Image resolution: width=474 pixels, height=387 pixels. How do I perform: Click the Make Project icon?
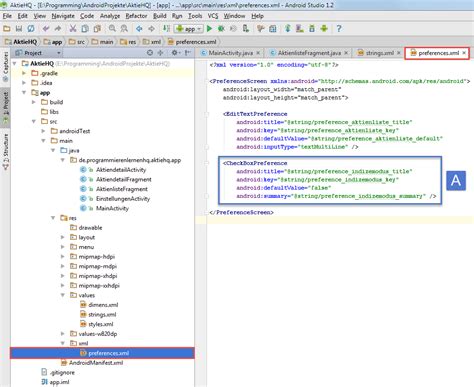pos(166,29)
